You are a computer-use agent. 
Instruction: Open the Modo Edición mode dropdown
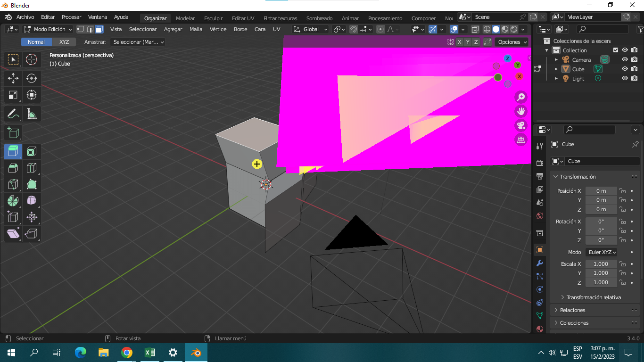click(x=48, y=29)
